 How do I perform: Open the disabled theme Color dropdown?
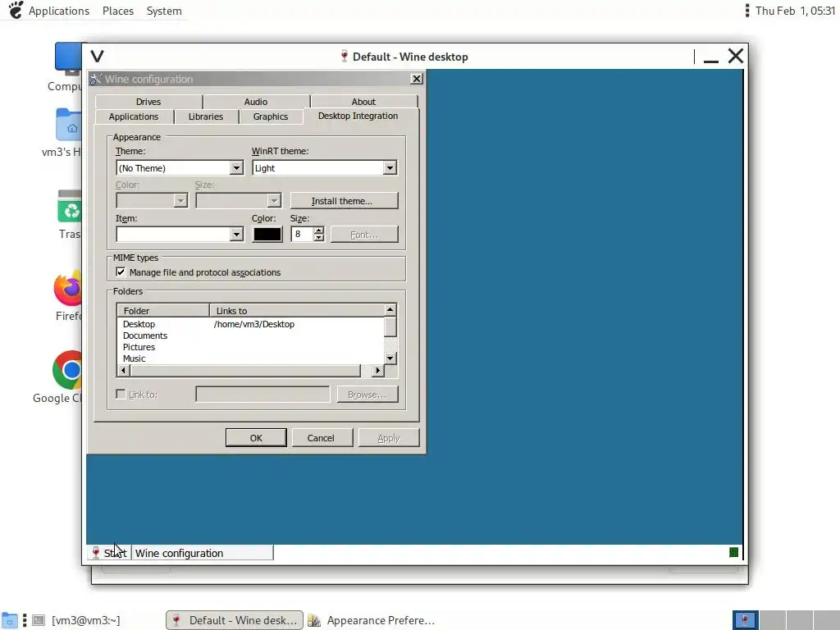click(152, 200)
